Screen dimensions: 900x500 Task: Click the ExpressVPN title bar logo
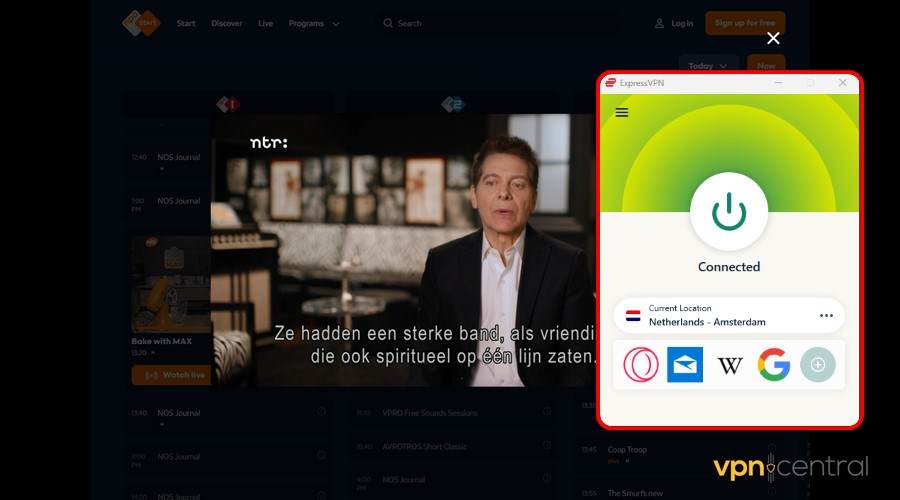pos(611,83)
